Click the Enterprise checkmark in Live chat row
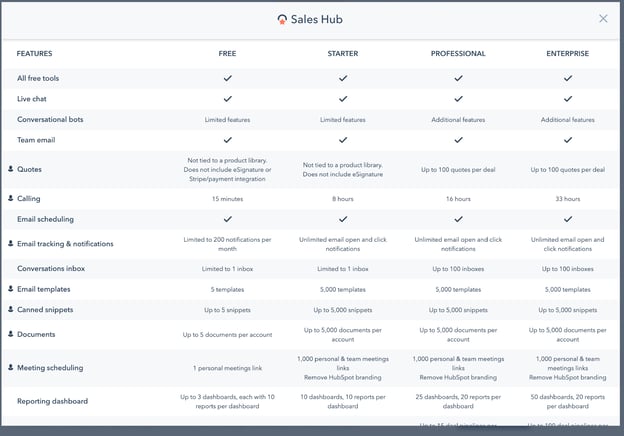Screen dimensions: 624x436 coord(568,99)
